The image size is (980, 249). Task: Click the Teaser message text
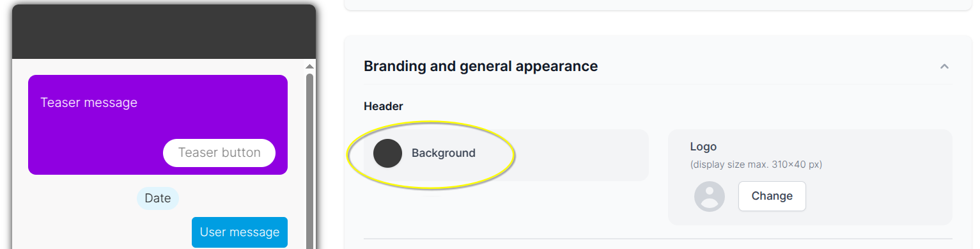click(89, 102)
